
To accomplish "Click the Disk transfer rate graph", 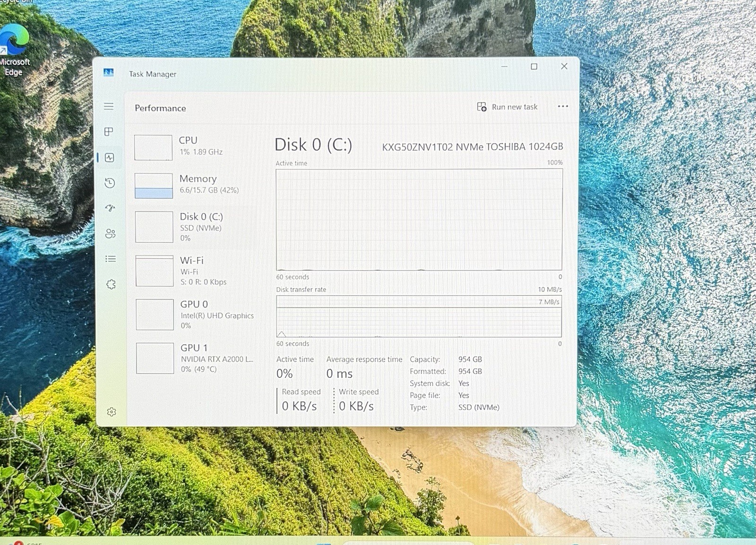I will [x=419, y=316].
